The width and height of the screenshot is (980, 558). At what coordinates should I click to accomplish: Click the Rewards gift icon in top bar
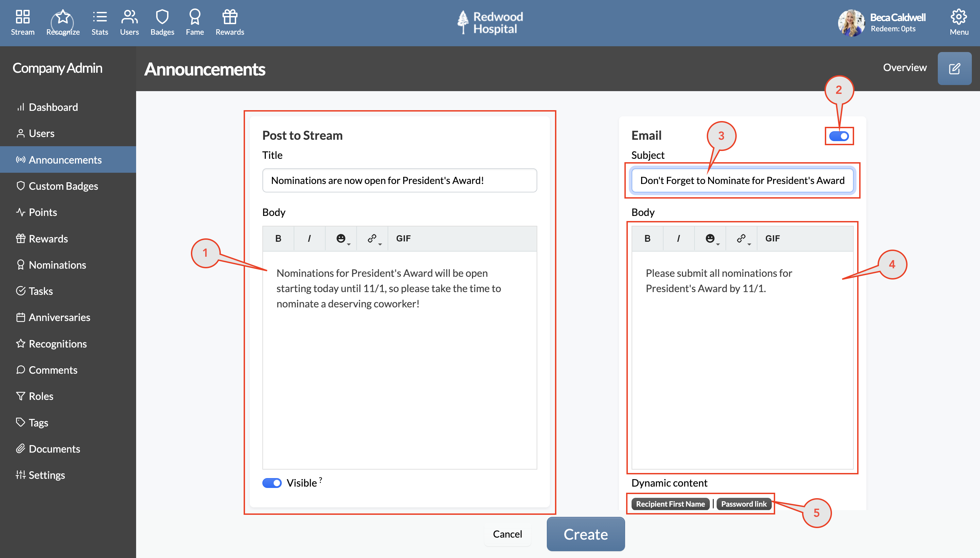tap(229, 17)
